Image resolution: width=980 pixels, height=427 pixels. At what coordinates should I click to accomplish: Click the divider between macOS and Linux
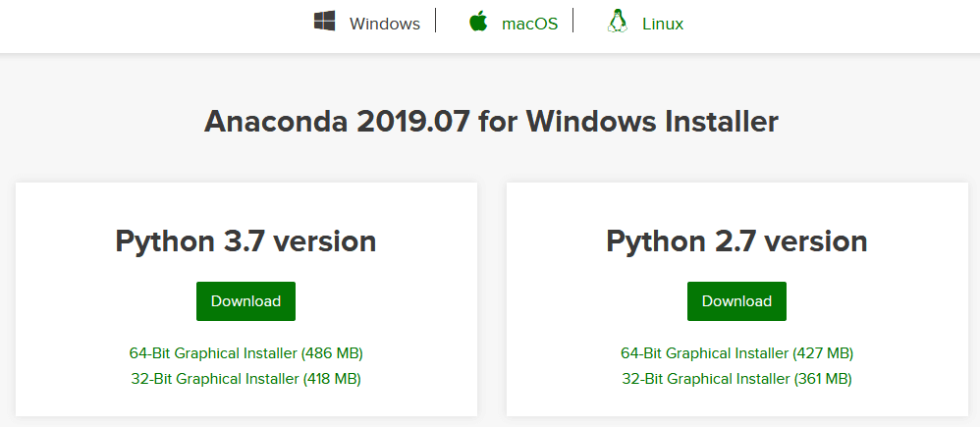click(x=572, y=22)
